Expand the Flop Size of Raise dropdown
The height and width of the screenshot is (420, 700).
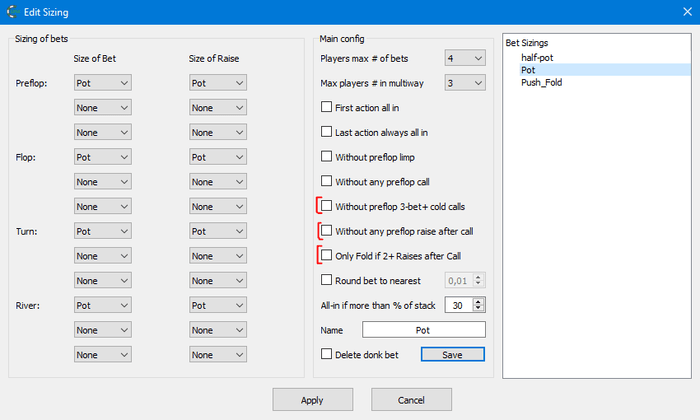pos(218,157)
